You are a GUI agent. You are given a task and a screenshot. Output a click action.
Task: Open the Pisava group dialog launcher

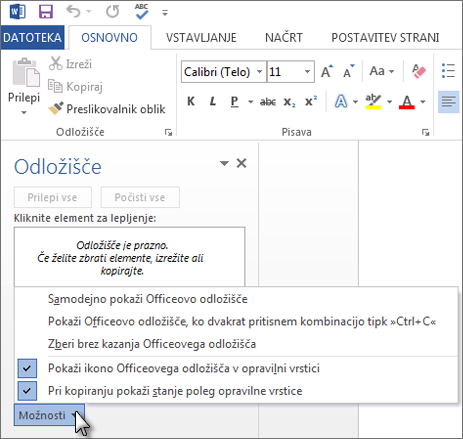tap(425, 132)
